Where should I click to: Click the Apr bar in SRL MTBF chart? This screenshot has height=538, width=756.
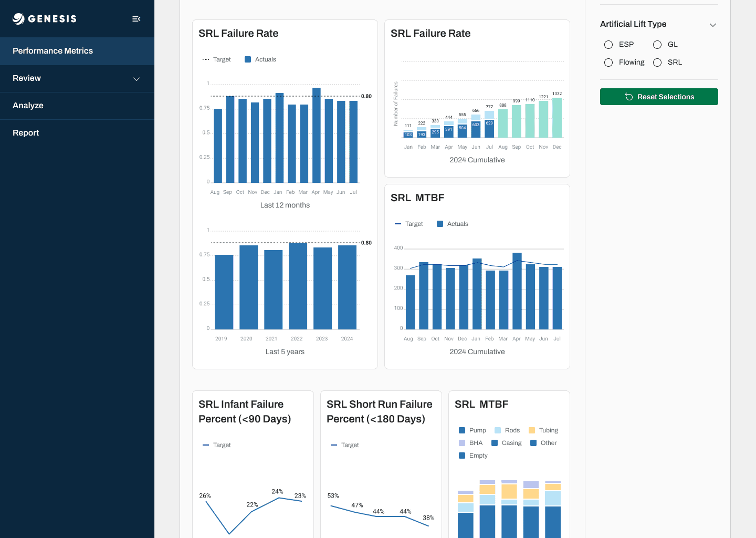point(517,291)
